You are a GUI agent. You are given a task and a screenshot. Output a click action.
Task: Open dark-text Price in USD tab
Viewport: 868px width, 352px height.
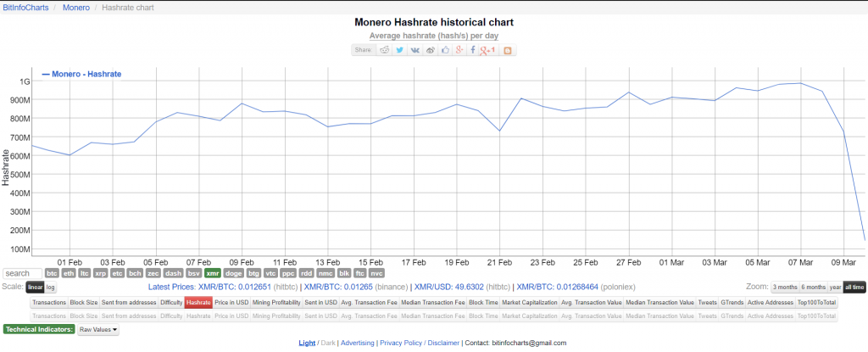tap(231, 303)
